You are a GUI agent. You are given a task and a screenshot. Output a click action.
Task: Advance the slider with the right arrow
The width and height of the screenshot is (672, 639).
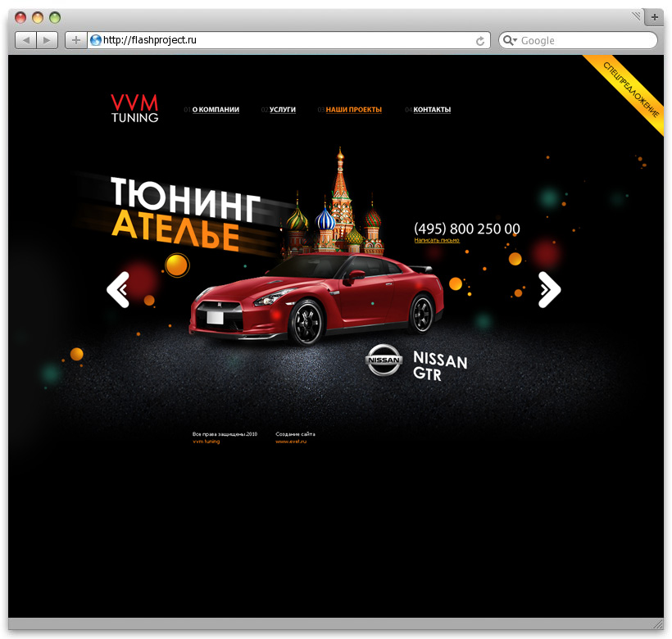[x=548, y=290]
